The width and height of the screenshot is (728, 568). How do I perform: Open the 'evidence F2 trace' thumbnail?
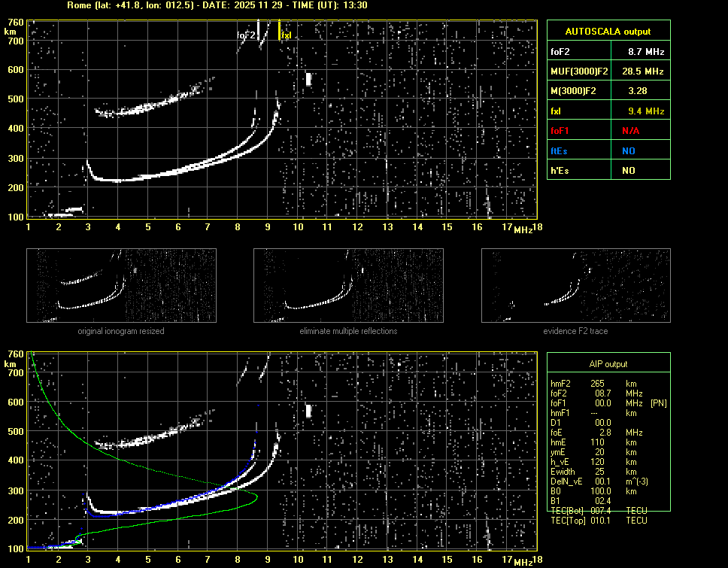(x=575, y=285)
